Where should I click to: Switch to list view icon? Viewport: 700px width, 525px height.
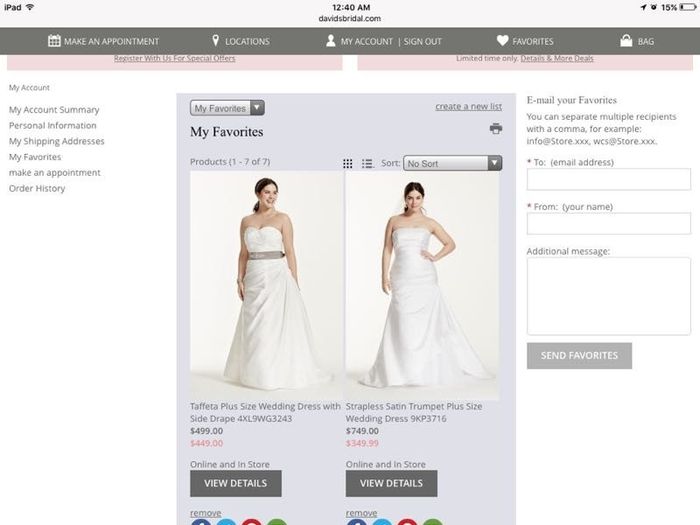[x=367, y=163]
